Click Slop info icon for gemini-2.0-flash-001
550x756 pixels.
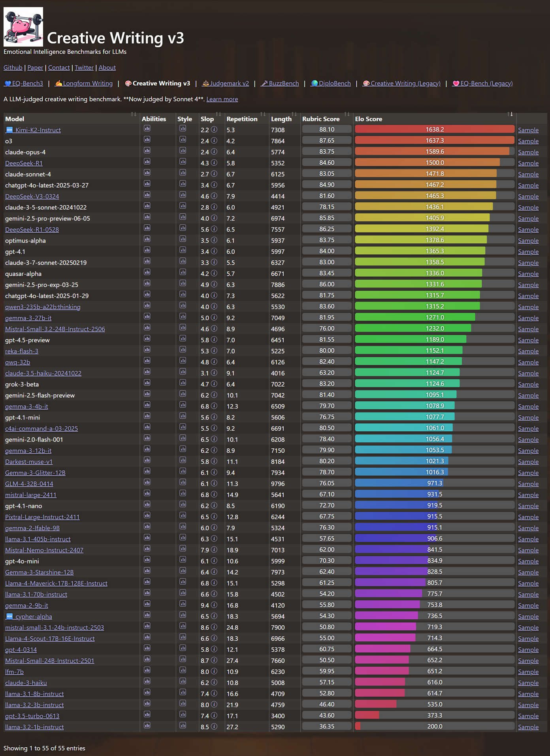point(214,439)
